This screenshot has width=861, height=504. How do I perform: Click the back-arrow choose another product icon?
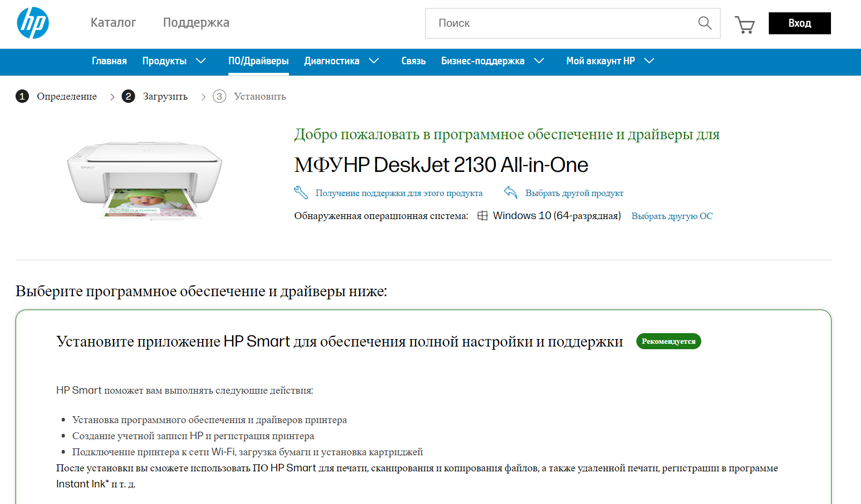pos(510,192)
